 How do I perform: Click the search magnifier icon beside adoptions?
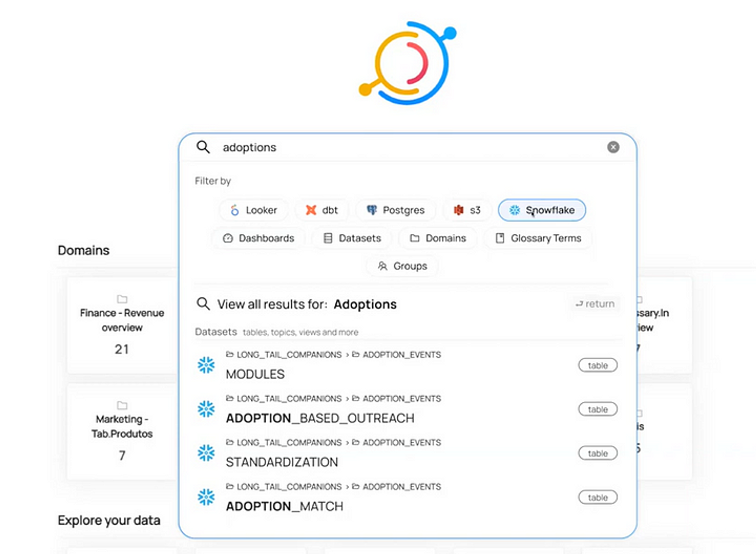click(x=203, y=147)
